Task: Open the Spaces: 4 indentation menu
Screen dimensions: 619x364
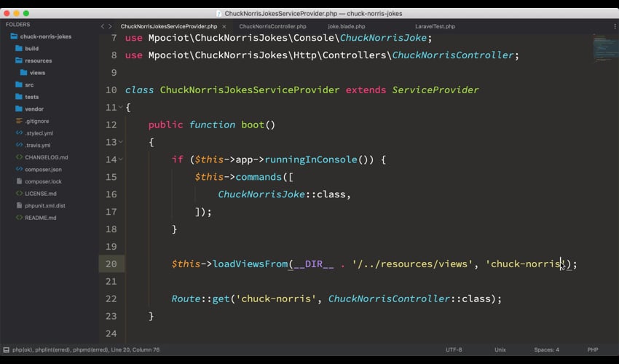Action: click(x=546, y=349)
